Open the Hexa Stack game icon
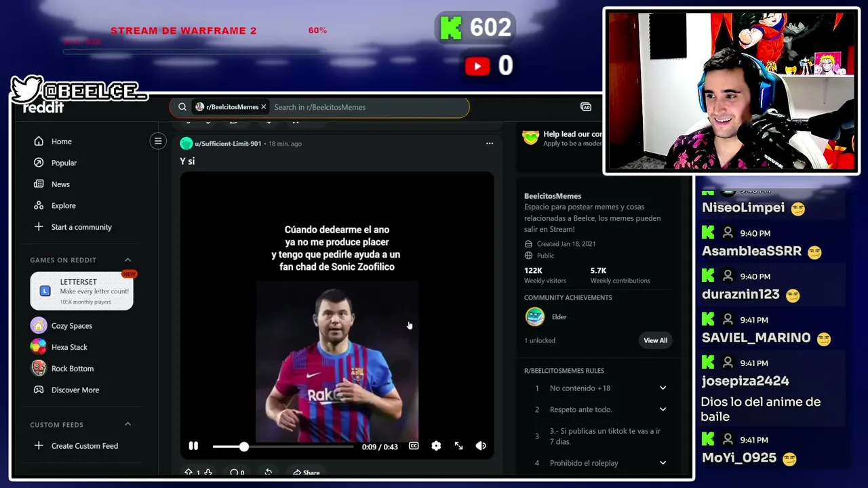 click(x=39, y=347)
